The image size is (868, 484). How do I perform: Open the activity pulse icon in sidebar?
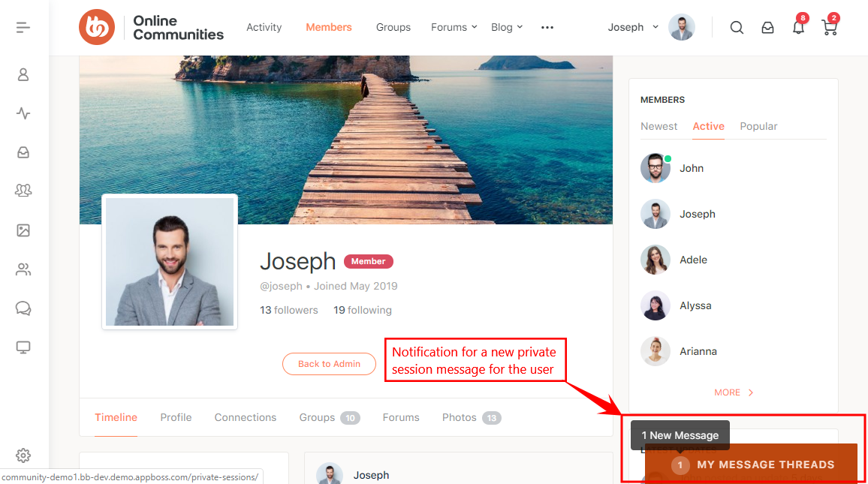tap(23, 113)
